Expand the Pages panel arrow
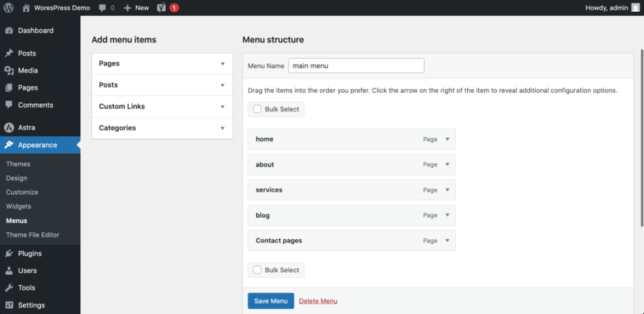This screenshot has width=644, height=314. point(222,64)
